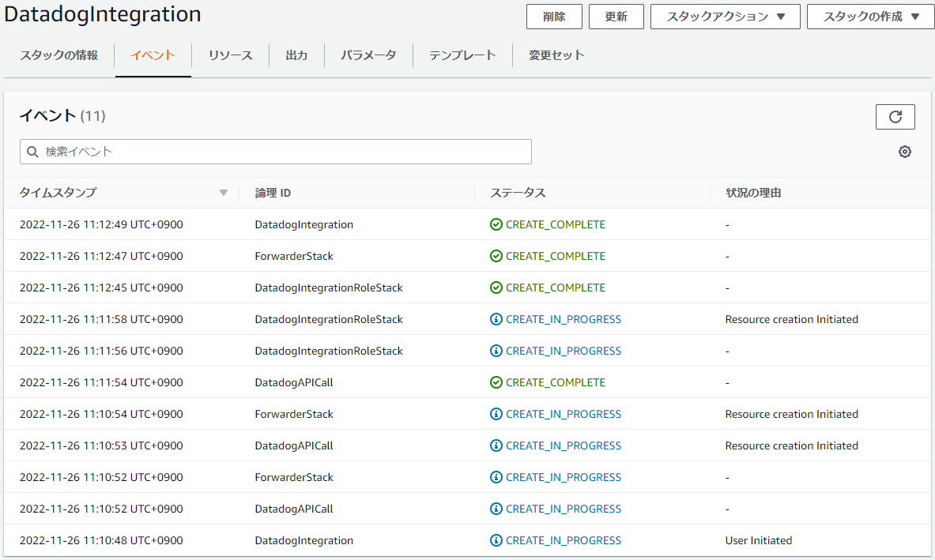Click info icon on the 11:10:54 row
Viewport: 935px width, 560px height.
[496, 414]
